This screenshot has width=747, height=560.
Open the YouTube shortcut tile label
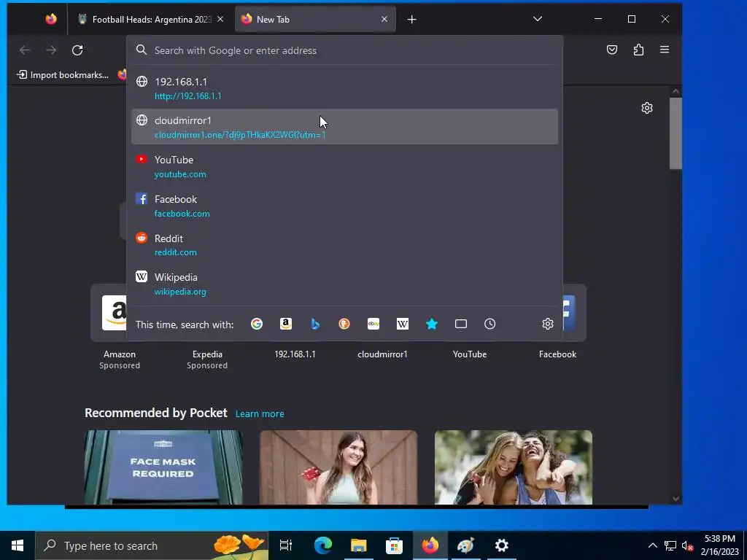click(x=470, y=354)
